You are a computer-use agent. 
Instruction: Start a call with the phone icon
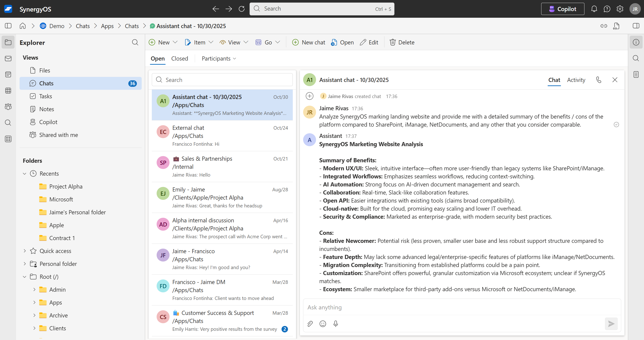click(x=598, y=80)
